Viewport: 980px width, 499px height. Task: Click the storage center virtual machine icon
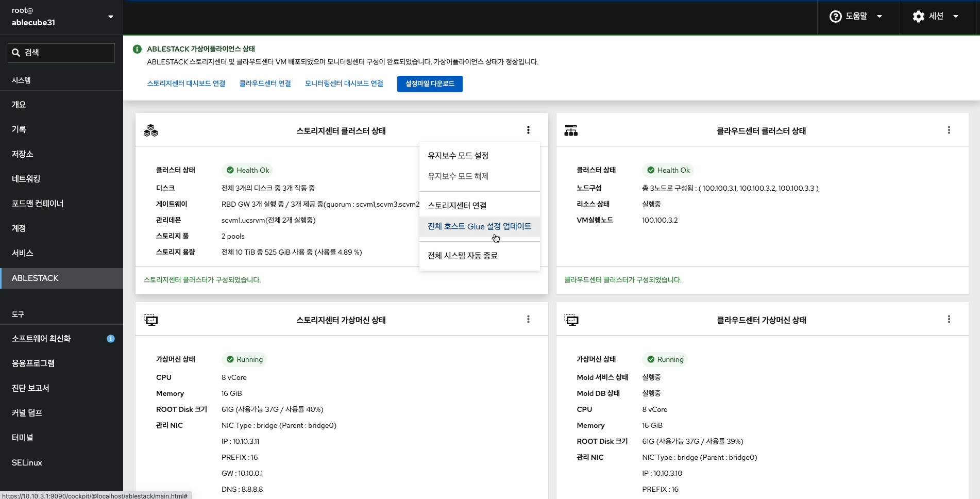click(151, 320)
